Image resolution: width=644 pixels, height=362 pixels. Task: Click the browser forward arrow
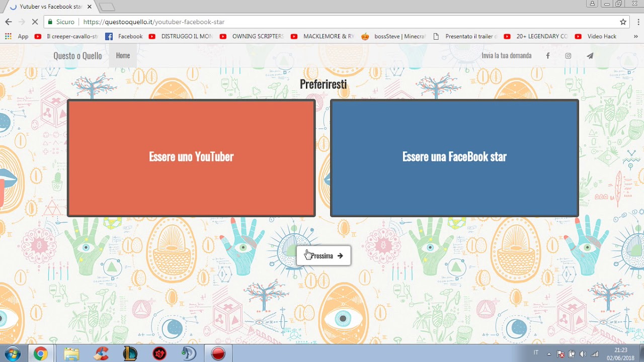[x=22, y=22]
